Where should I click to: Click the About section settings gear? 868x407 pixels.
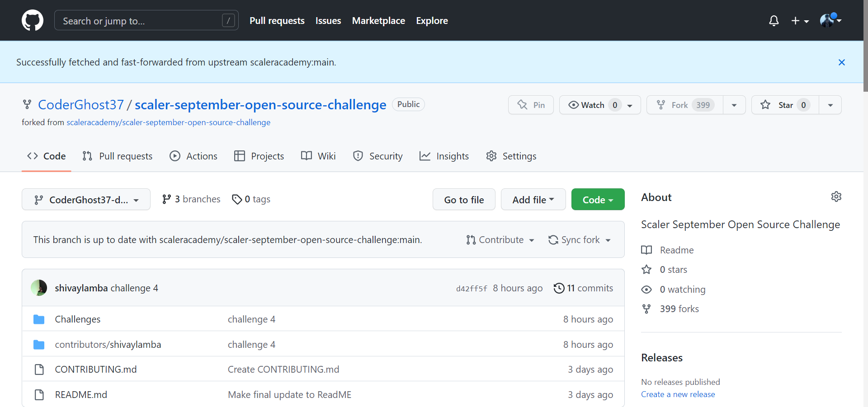click(836, 196)
